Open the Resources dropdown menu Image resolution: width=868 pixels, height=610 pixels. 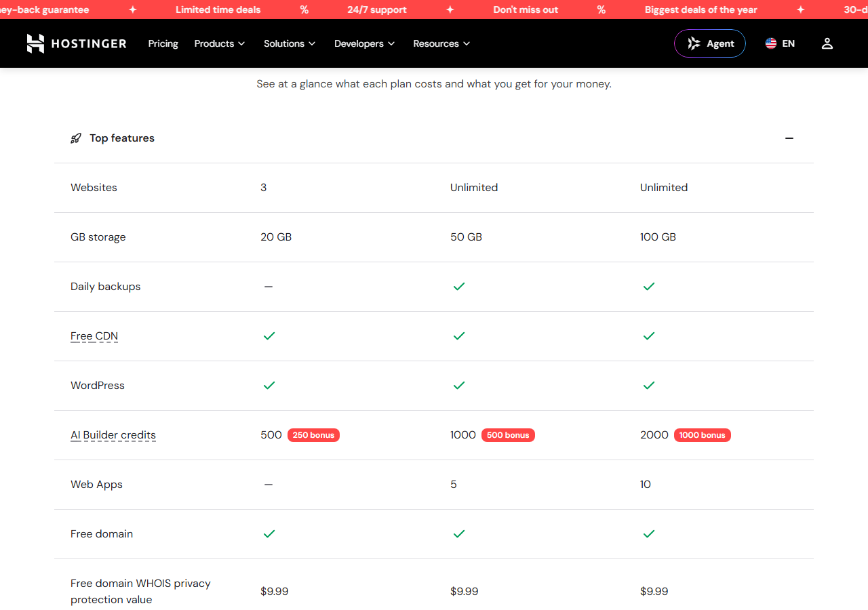[x=441, y=43]
